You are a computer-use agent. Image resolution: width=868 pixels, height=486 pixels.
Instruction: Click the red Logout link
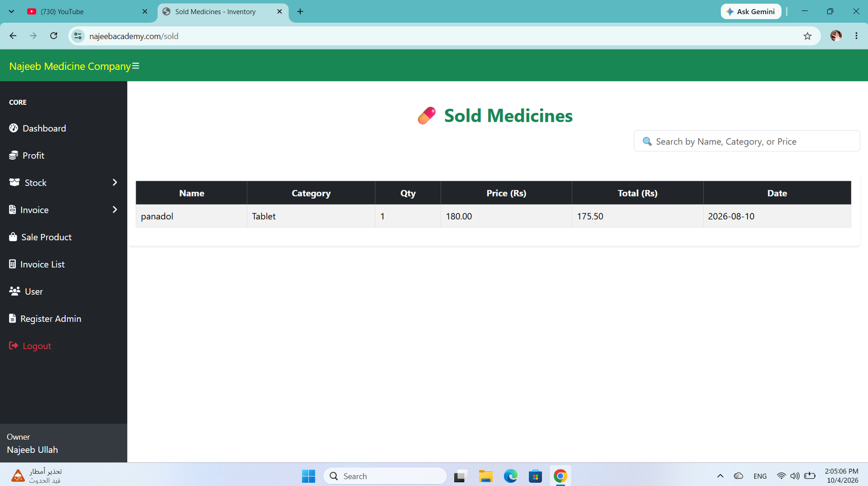pos(30,345)
